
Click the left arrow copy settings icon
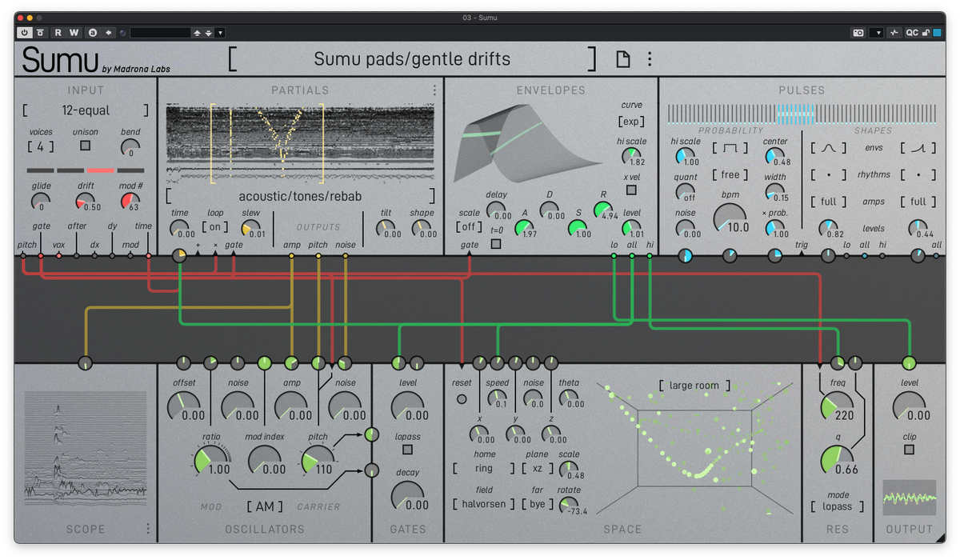tap(108, 33)
